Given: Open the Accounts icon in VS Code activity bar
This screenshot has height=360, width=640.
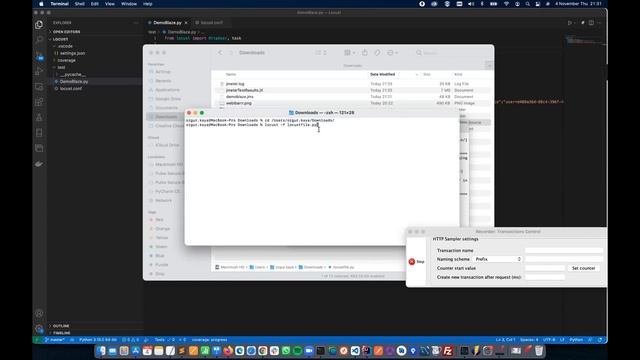Looking at the screenshot, I should point(39,313).
